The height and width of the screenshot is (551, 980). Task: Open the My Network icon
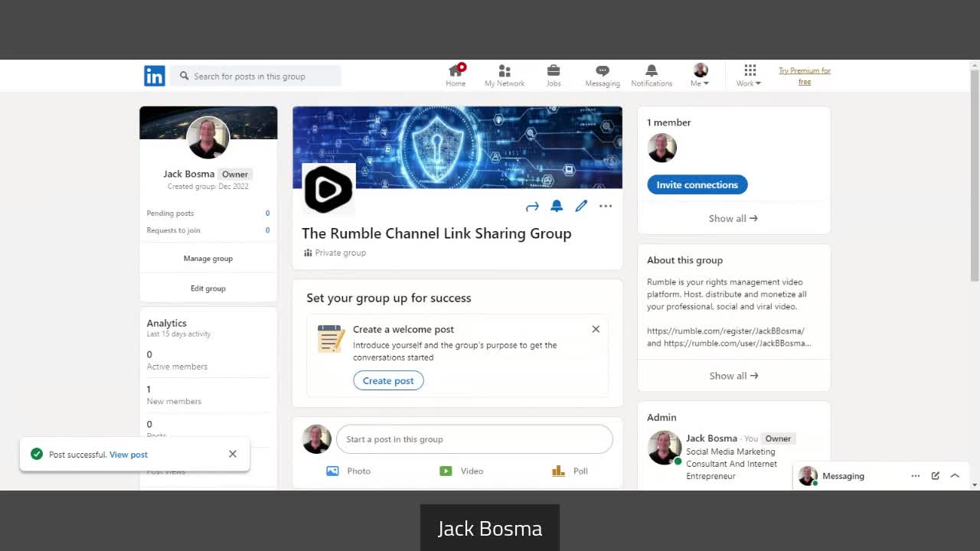pos(505,75)
